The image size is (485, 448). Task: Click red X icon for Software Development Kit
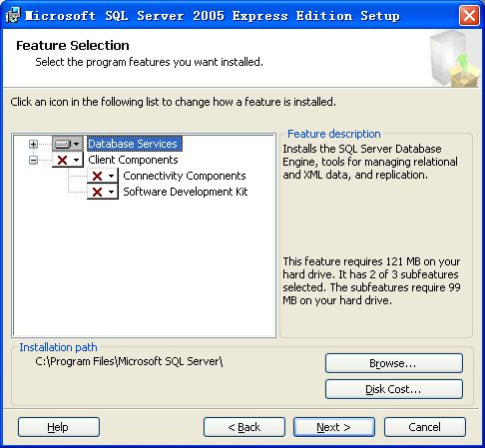pos(97,192)
